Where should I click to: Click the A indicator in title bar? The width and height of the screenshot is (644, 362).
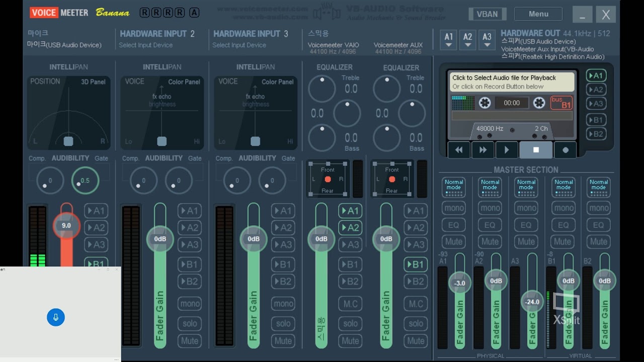point(194,13)
